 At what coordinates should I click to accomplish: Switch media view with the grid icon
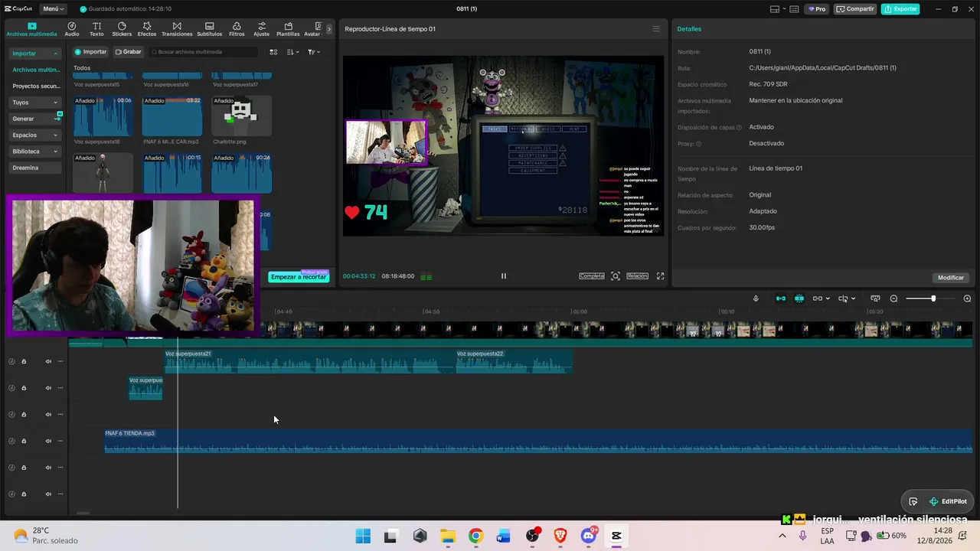[x=273, y=52]
